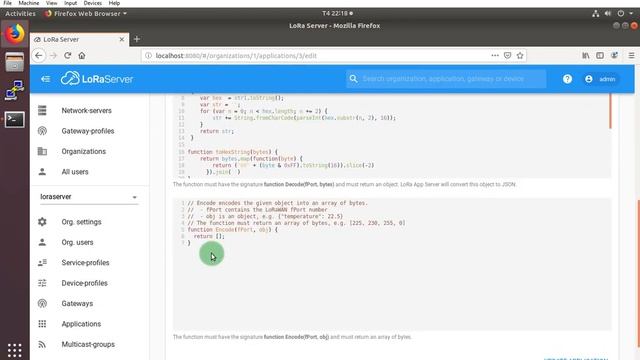Select the LoRa Server browser tab
The width and height of the screenshot is (640, 360).
(79, 39)
